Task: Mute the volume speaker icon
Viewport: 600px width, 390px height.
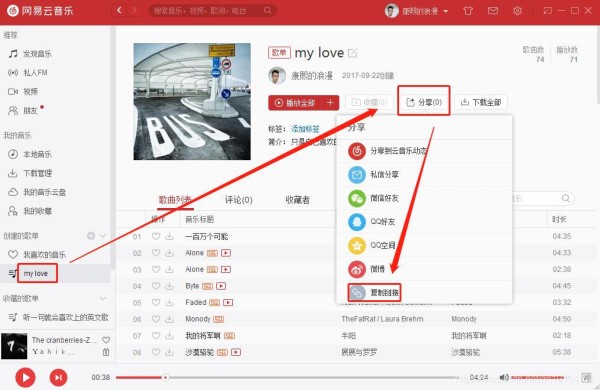Action: pos(504,377)
